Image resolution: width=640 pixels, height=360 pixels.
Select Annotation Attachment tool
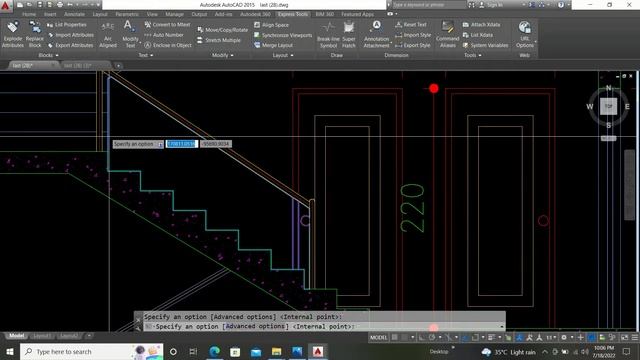click(x=376, y=35)
